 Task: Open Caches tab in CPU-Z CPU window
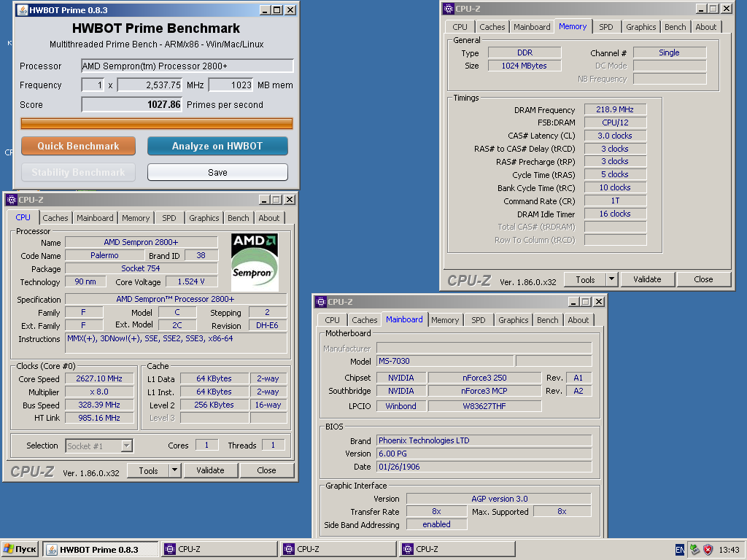55,217
